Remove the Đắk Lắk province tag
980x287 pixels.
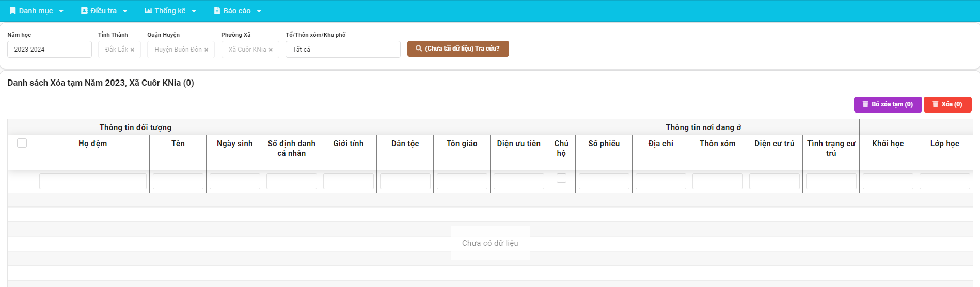click(132, 50)
